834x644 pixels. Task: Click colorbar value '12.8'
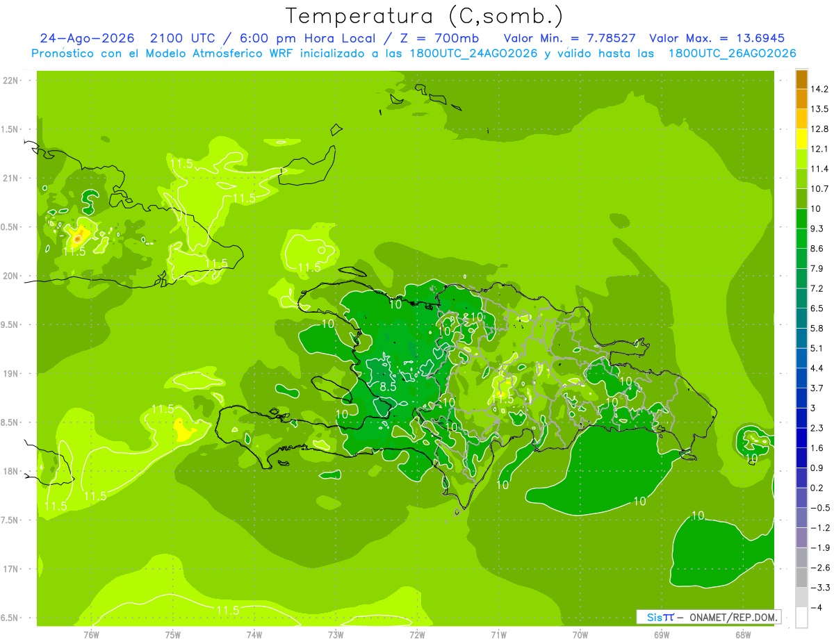(820, 129)
